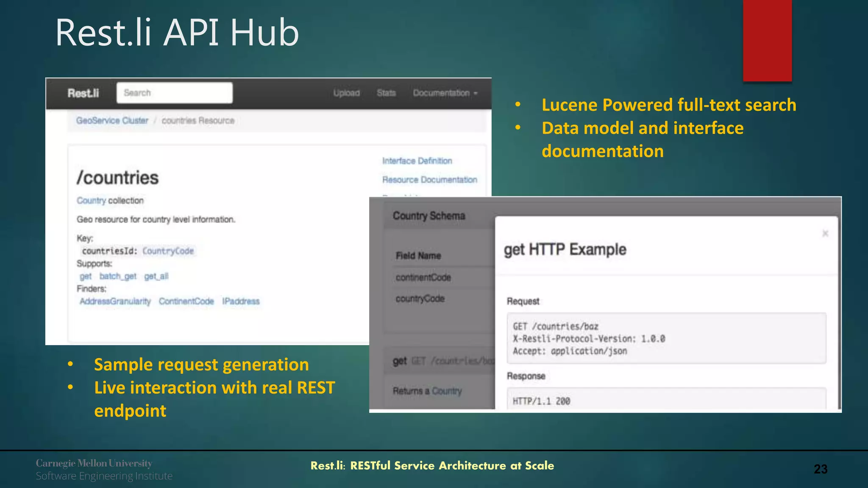The image size is (868, 488).
Task: Click 'X-Restli-Protocol-Version: 1.0.0' line
Action: pyautogui.click(x=589, y=338)
